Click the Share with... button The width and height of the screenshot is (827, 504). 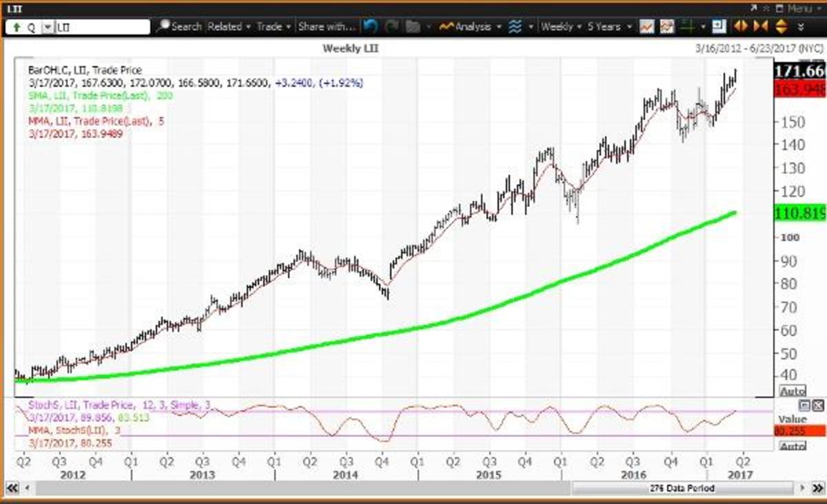pos(327,27)
